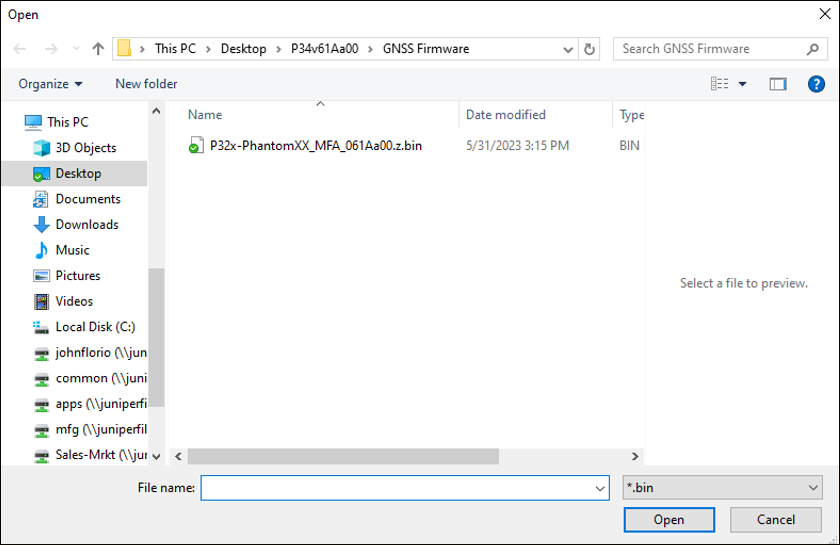This screenshot has height=545, width=840.
Task: Expand the view options dropdown arrow
Action: point(743,84)
